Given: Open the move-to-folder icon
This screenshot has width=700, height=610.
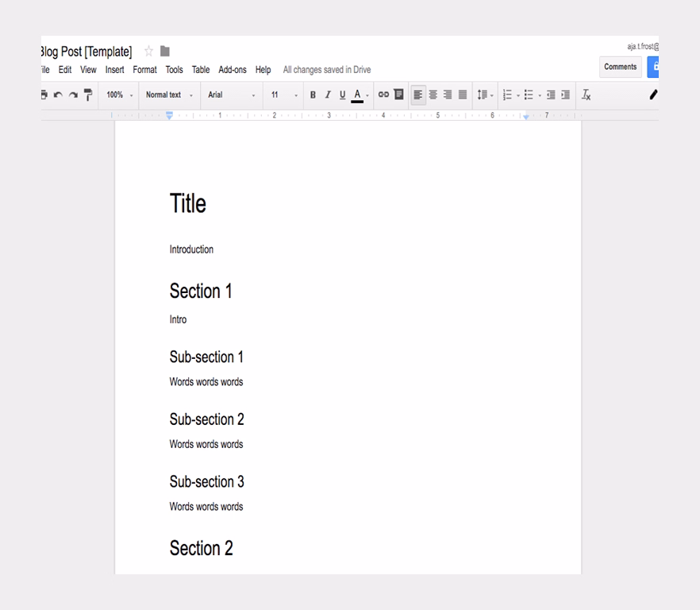Looking at the screenshot, I should [165, 52].
